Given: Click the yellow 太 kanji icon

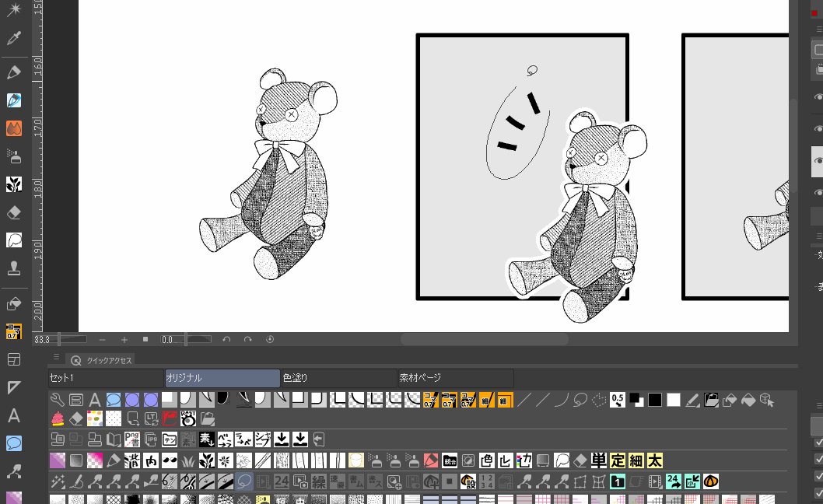Looking at the screenshot, I should click(654, 461).
